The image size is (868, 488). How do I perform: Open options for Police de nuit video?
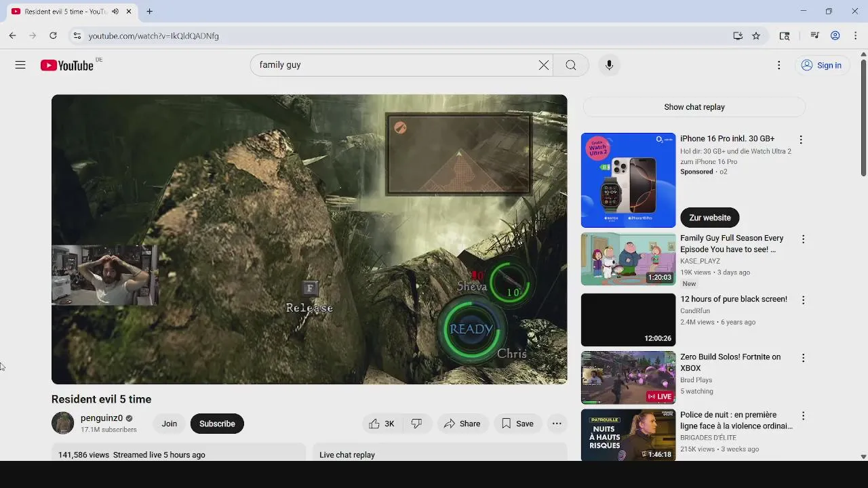803,415
